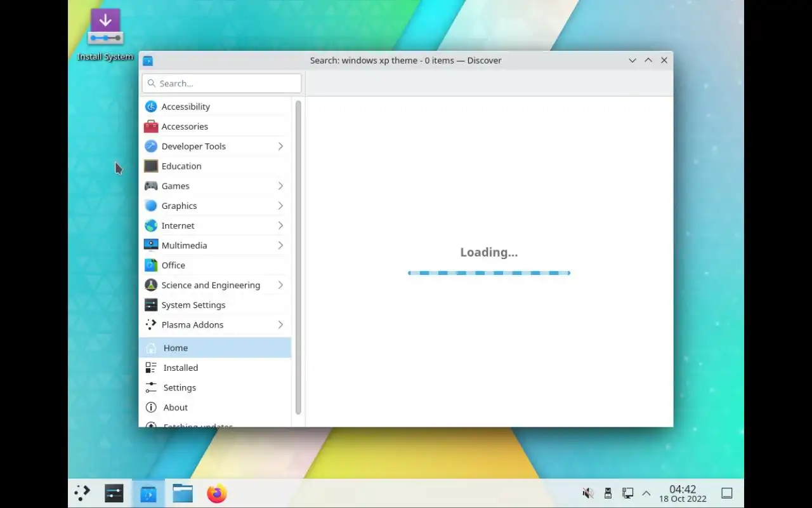
Task: Select the Office category label
Action: pyautogui.click(x=173, y=265)
